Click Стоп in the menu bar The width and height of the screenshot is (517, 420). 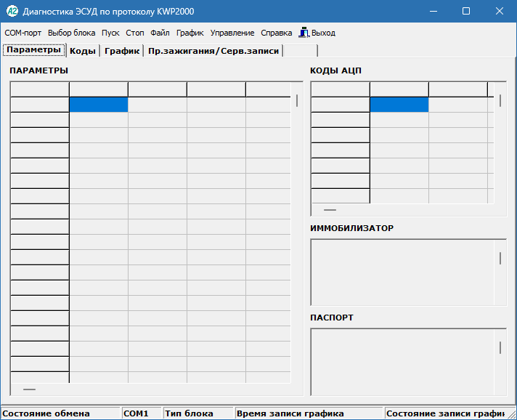click(x=135, y=33)
